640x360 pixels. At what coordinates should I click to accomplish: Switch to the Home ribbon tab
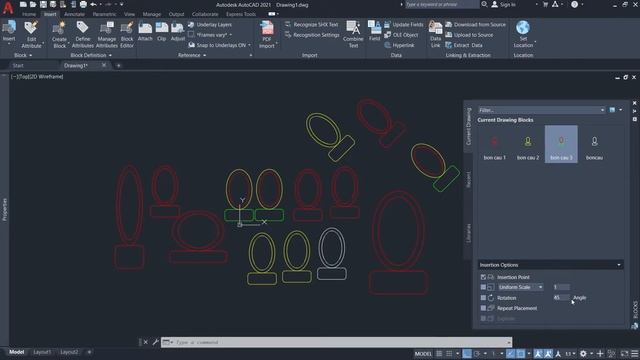click(29, 14)
